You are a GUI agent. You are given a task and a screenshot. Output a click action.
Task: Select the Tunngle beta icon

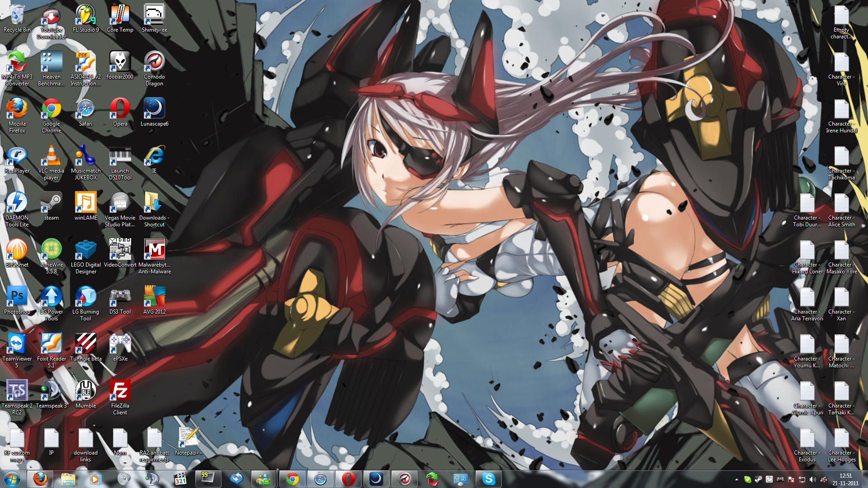(86, 348)
